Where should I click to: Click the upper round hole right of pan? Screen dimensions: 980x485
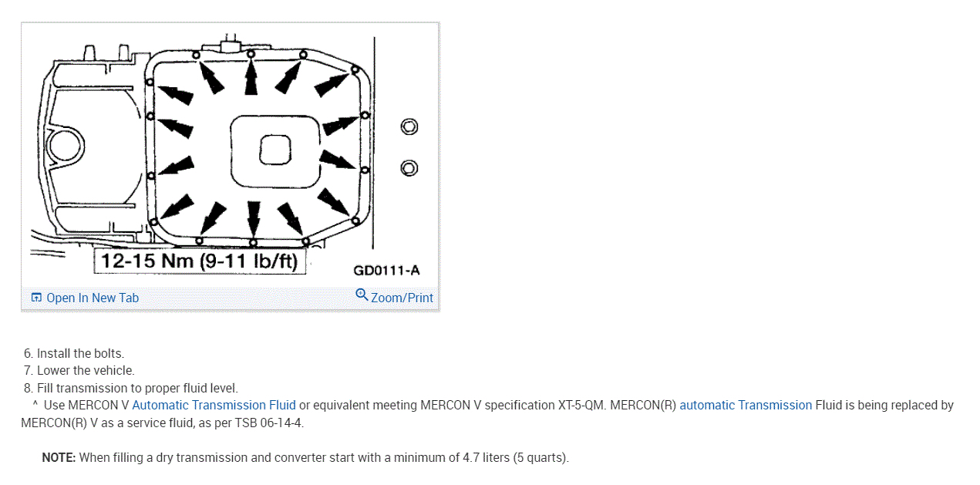point(409,126)
